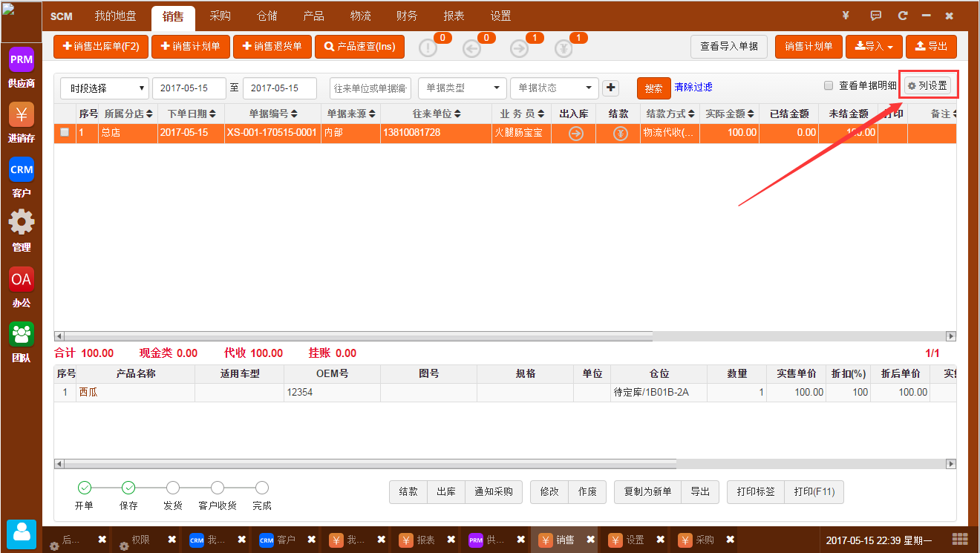Open the 报表 menu tab

(454, 16)
